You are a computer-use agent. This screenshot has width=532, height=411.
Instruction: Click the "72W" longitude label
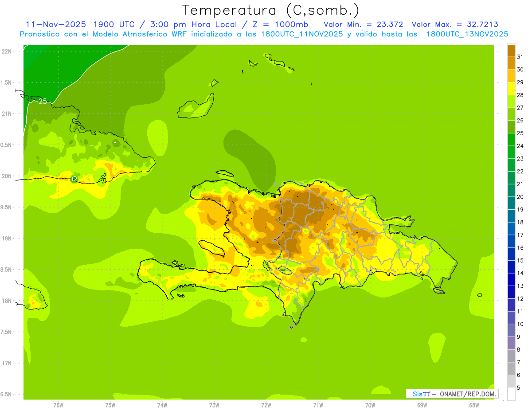(x=266, y=405)
